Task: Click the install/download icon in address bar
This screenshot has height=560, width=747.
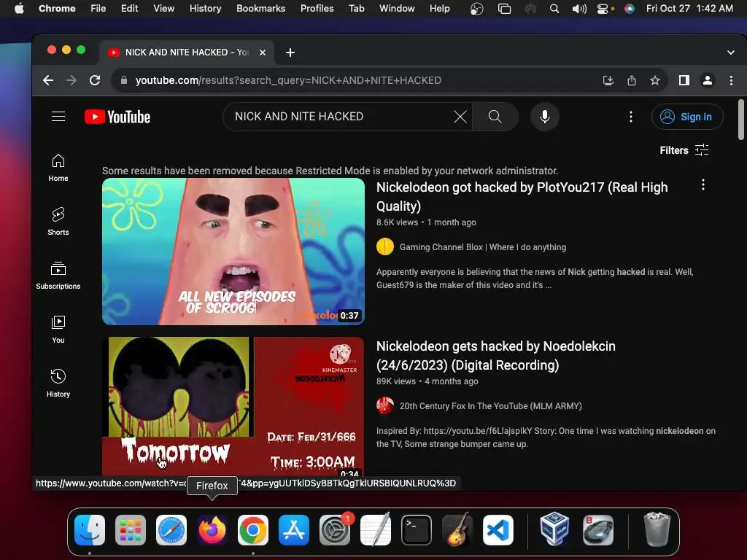Action: (x=608, y=80)
